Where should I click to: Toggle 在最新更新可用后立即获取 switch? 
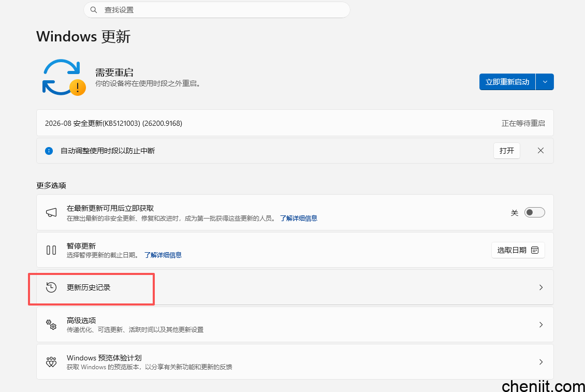[535, 212]
